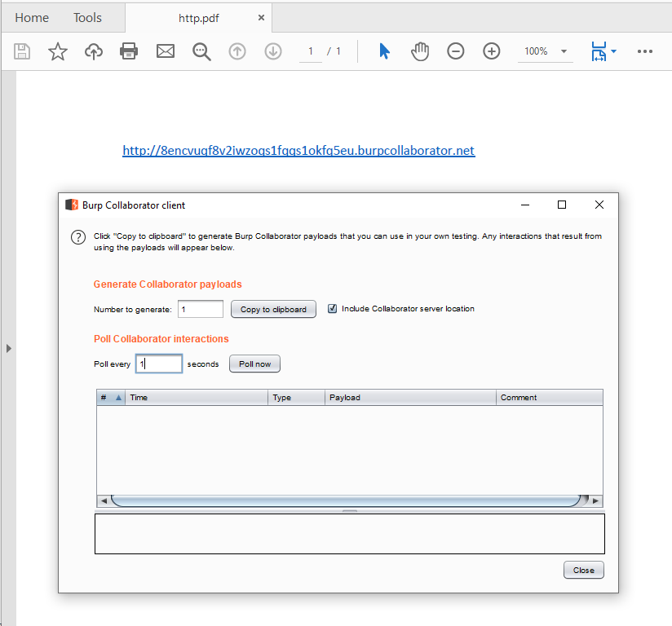Click the upload to cloud icon
The width and height of the screenshot is (672, 626).
click(94, 51)
